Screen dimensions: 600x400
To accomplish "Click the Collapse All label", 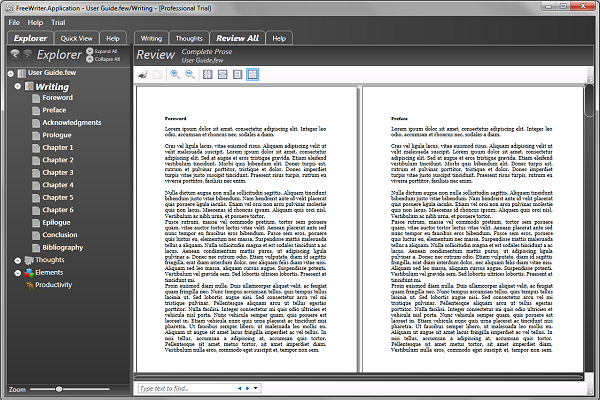I will pos(108,59).
